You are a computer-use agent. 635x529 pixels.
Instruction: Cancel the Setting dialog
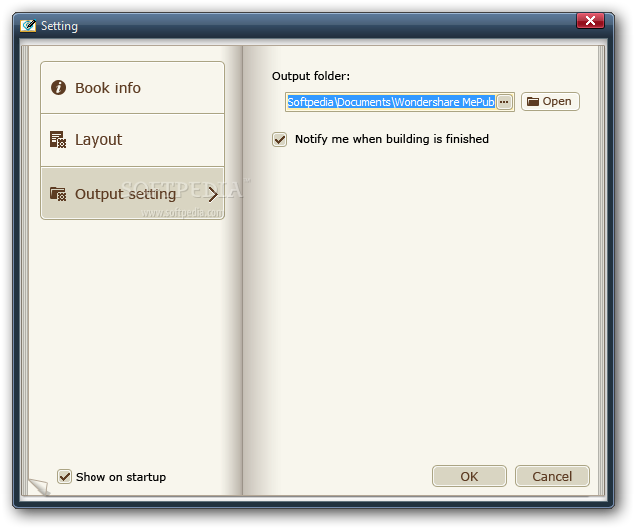(x=552, y=476)
